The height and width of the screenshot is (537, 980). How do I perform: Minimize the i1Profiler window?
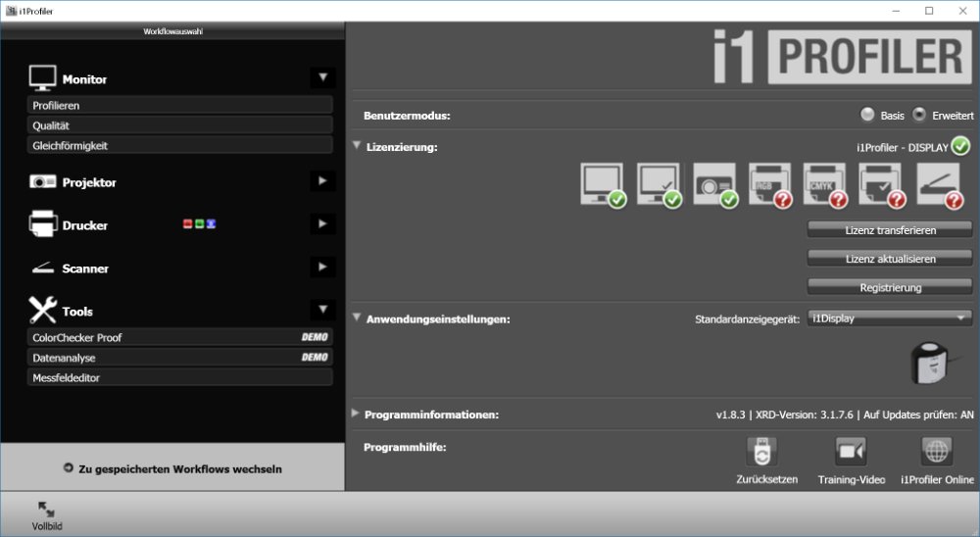point(897,11)
